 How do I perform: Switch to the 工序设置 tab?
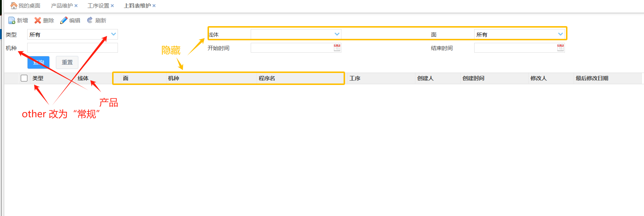(98, 6)
